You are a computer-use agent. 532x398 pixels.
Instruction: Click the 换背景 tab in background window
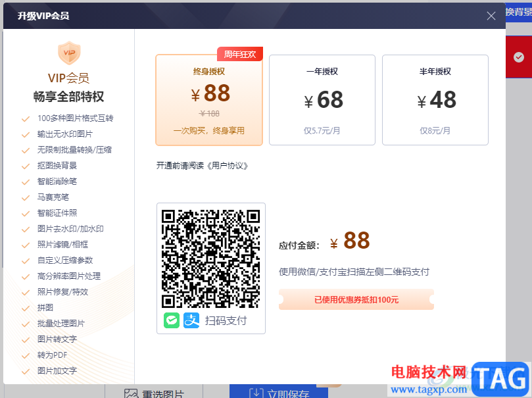point(519,12)
